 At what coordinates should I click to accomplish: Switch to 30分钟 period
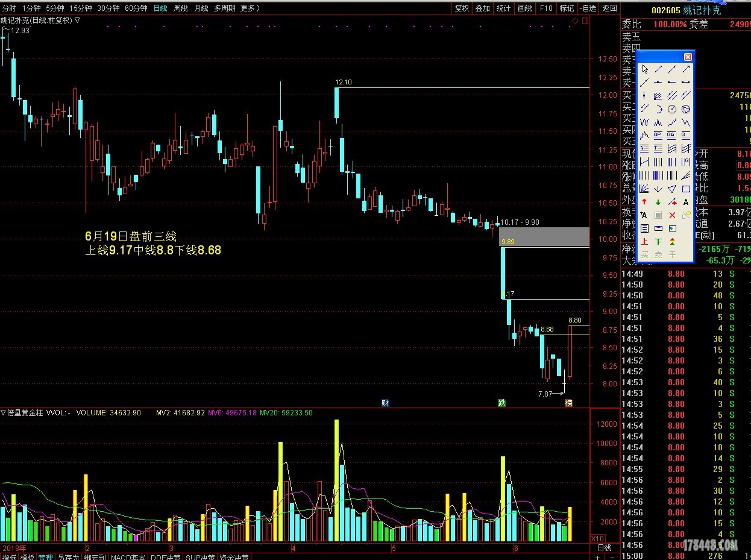108,8
